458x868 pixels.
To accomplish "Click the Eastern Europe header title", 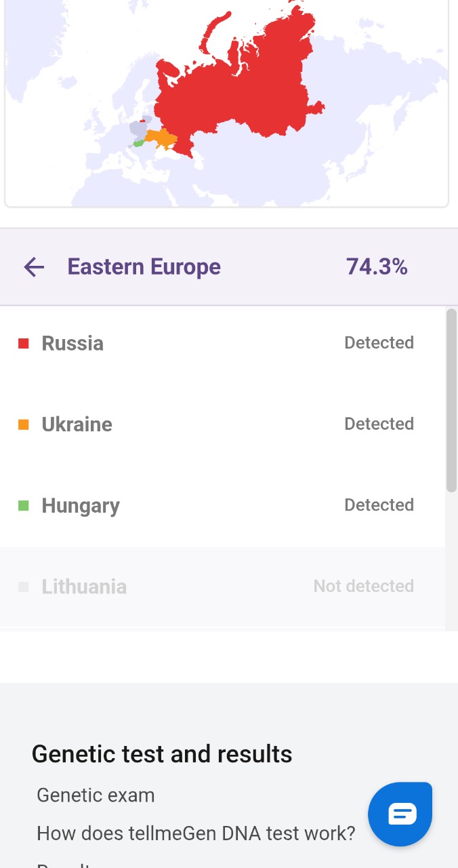I will (x=144, y=267).
